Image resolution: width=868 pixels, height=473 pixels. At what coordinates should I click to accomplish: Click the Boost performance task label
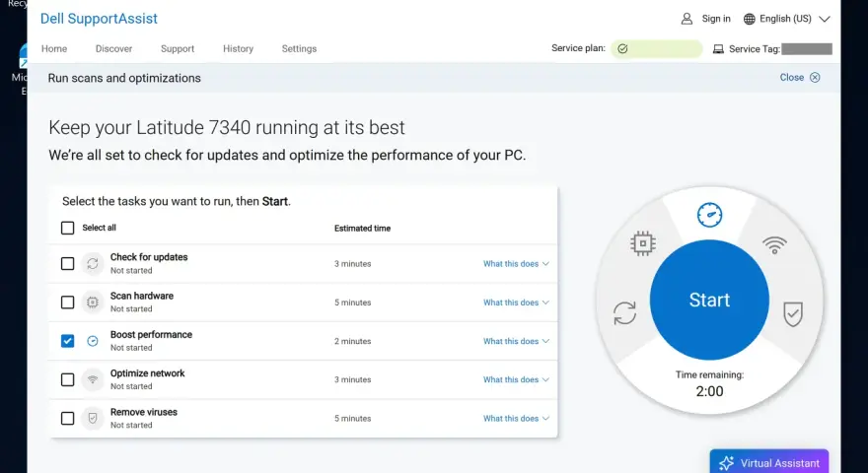pos(151,335)
